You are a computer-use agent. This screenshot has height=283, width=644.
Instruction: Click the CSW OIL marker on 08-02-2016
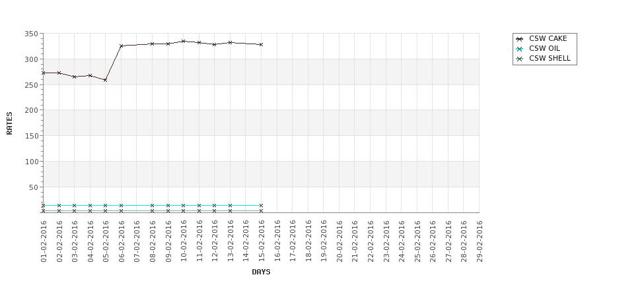[153, 205]
